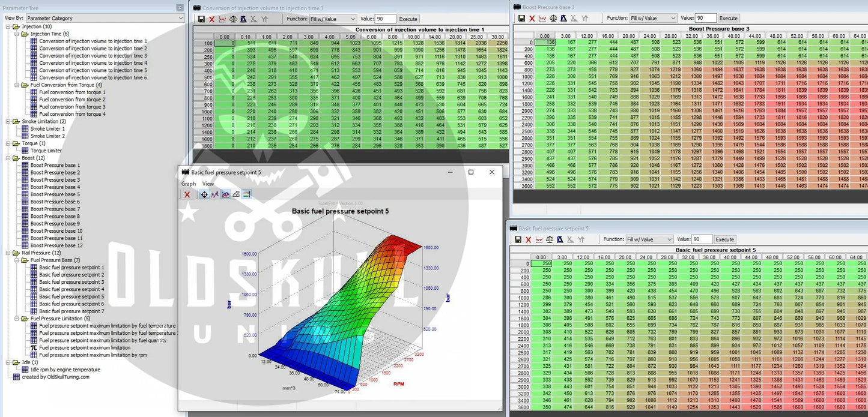Select the crosshair move tool in the graph window toolbar
The width and height of the screenshot is (868, 417).
click(x=204, y=194)
